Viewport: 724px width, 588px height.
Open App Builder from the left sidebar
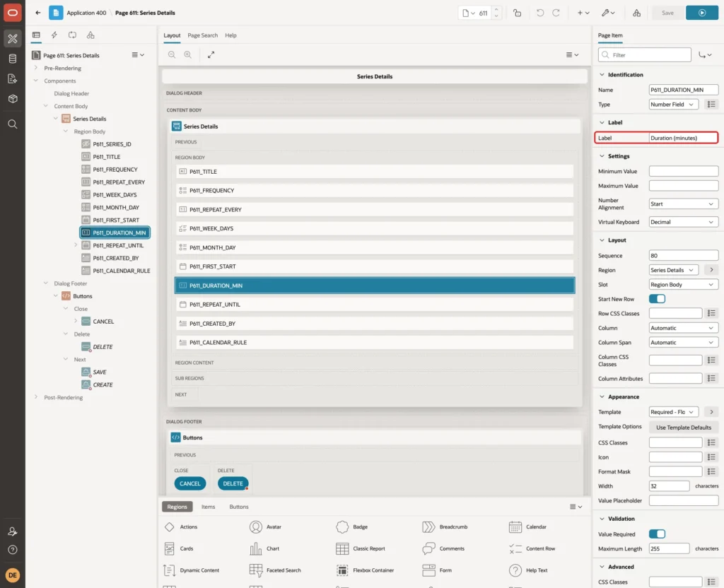(13, 39)
